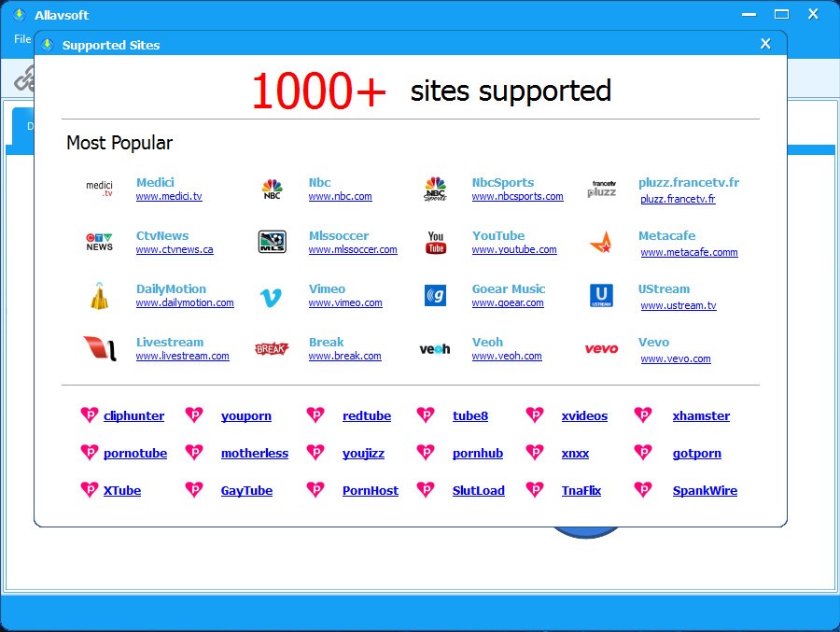The height and width of the screenshot is (632, 840).
Task: Open the pluzz.francetv.fr underlined link
Action: pos(678,199)
